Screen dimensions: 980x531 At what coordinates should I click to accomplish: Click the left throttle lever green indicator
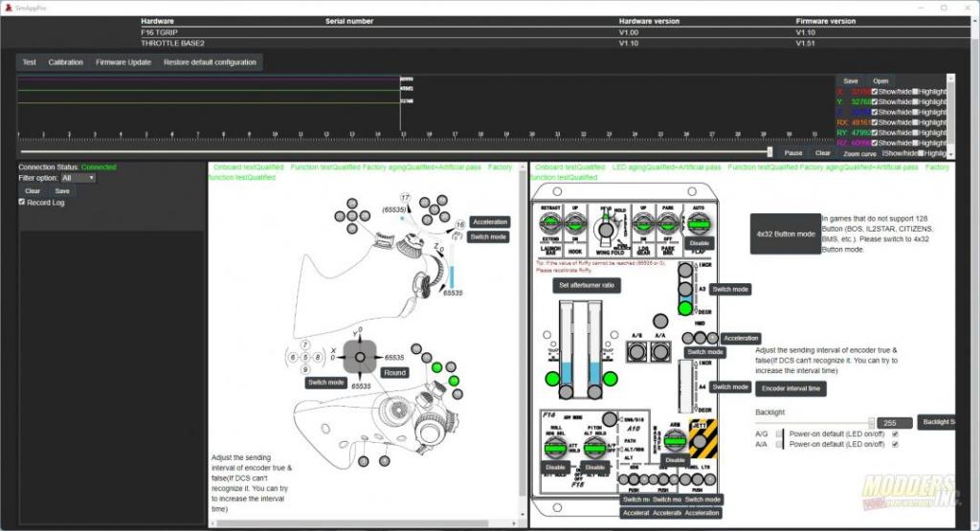pyautogui.click(x=552, y=379)
